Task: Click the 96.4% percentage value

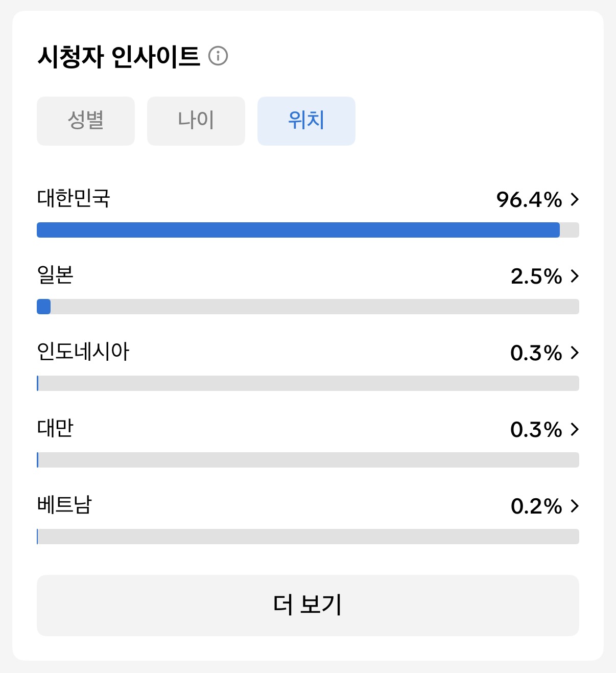Action: [x=529, y=200]
